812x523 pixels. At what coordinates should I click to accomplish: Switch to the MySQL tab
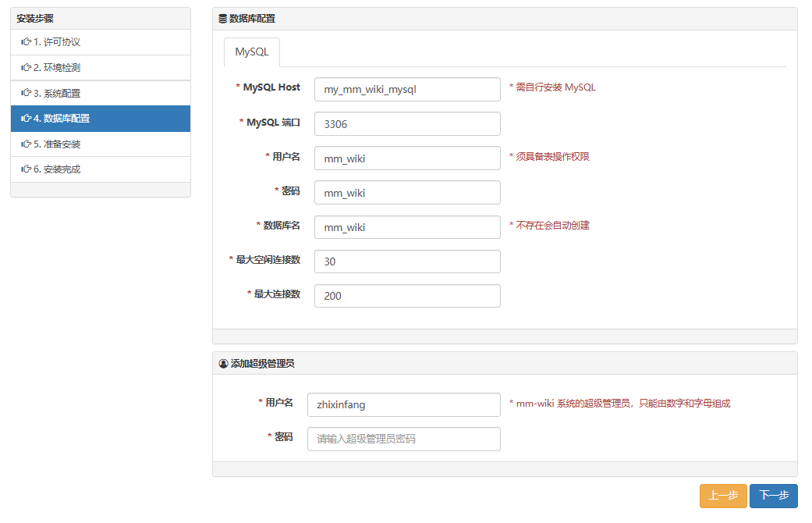click(252, 52)
